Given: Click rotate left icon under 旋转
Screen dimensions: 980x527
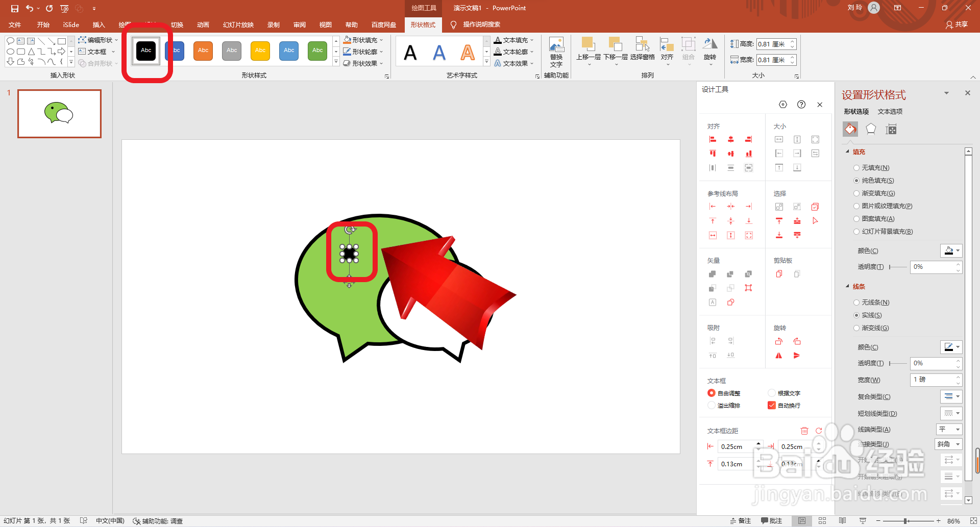Looking at the screenshot, I should pos(779,341).
